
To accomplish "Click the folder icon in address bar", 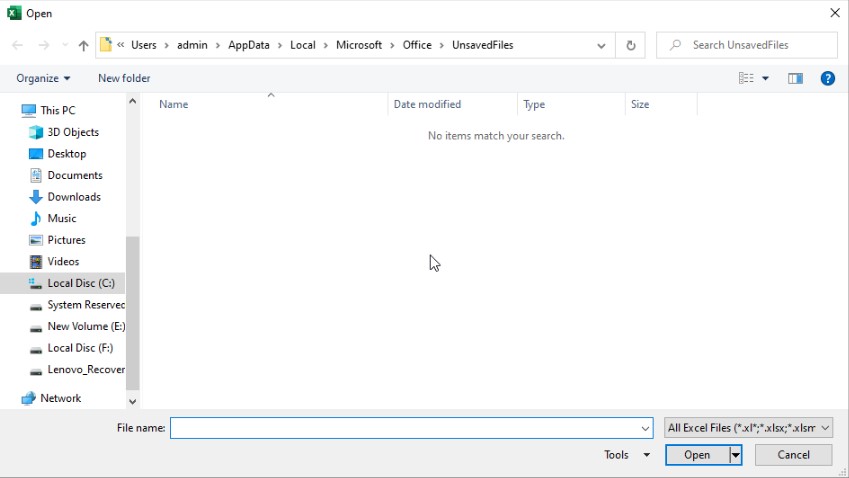I will pos(106,44).
